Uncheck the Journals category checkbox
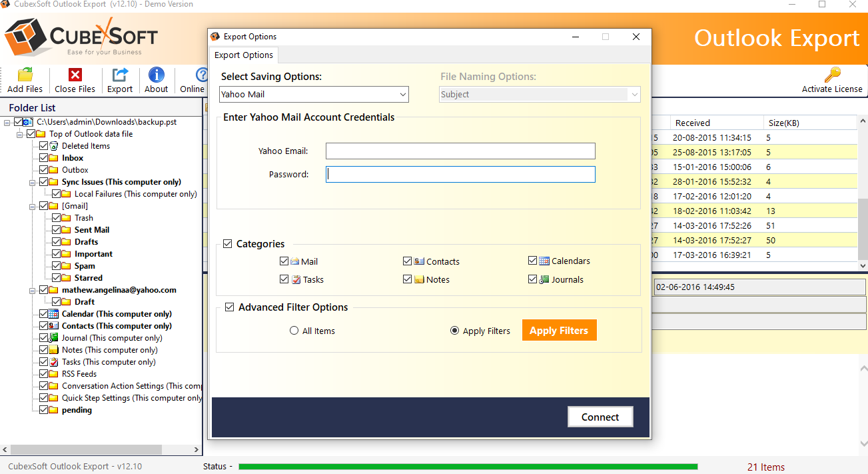The height and width of the screenshot is (474, 868). point(533,279)
